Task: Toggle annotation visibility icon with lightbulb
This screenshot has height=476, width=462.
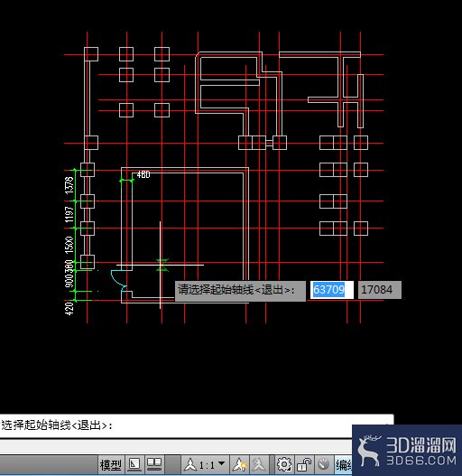Action: tap(240, 464)
